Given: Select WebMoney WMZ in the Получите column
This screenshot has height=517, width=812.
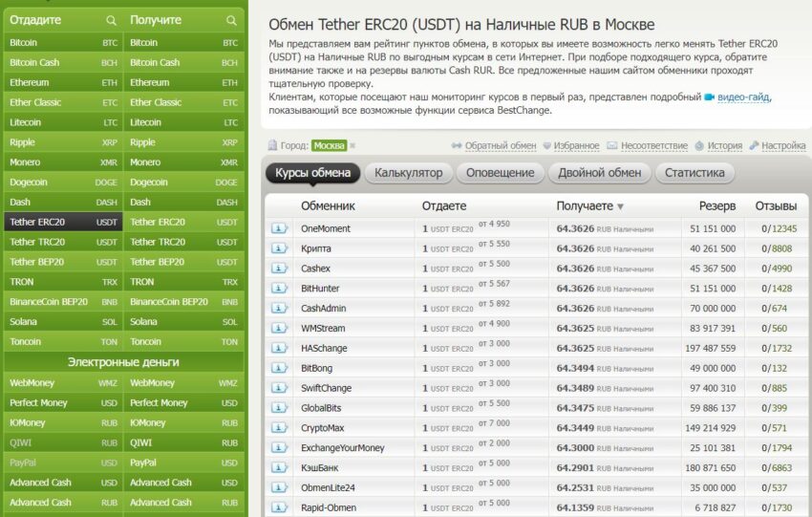Looking at the screenshot, I should [183, 383].
